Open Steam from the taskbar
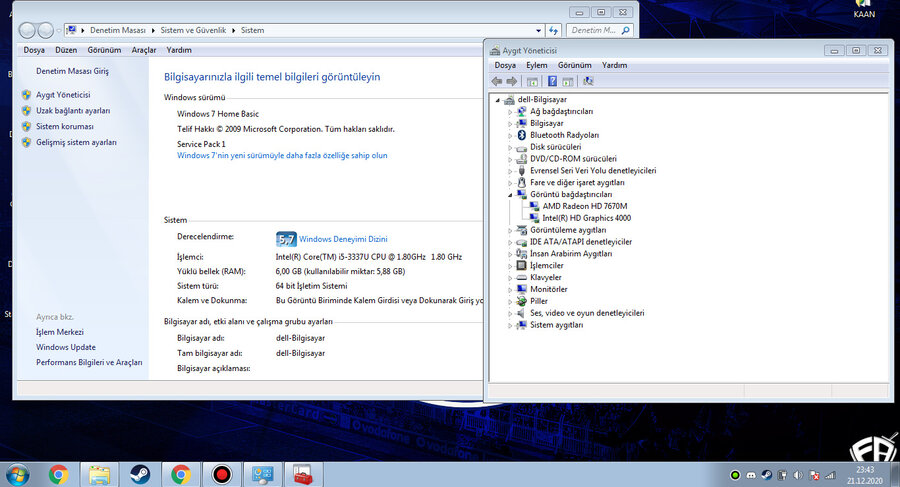The height and width of the screenshot is (487, 900). 140,474
